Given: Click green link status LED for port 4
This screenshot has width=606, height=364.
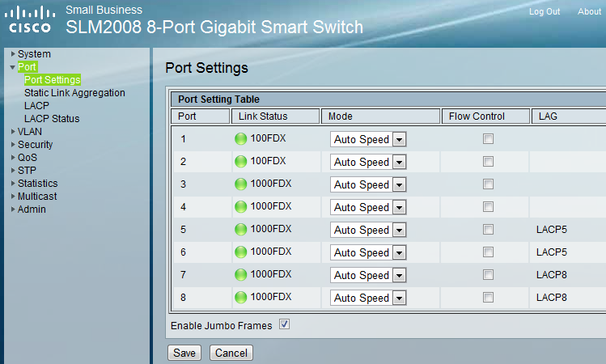Looking at the screenshot, I should tap(240, 207).
